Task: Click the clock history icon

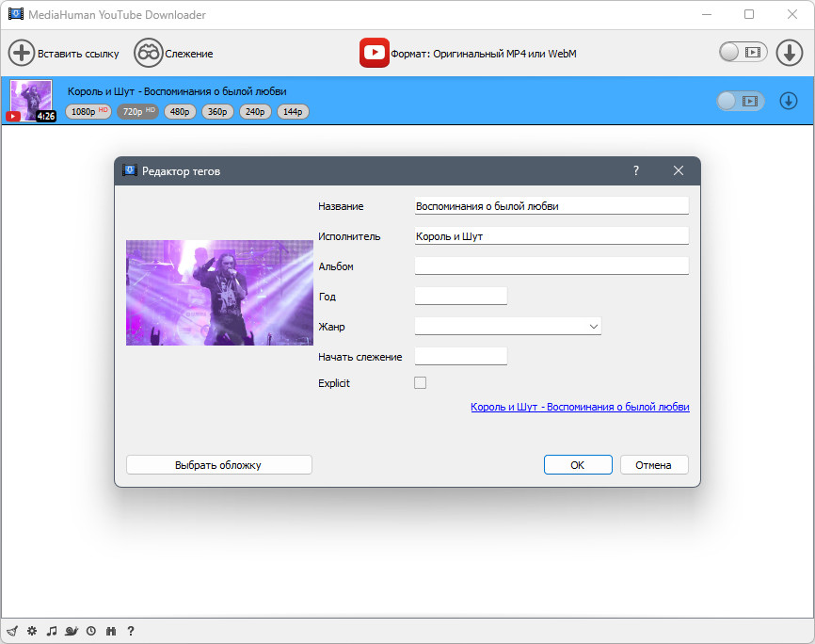Action: point(91,631)
